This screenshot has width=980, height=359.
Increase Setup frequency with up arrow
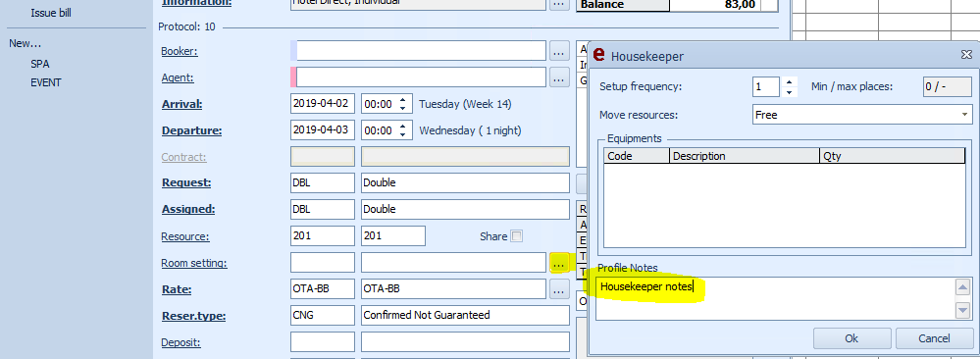tap(790, 82)
